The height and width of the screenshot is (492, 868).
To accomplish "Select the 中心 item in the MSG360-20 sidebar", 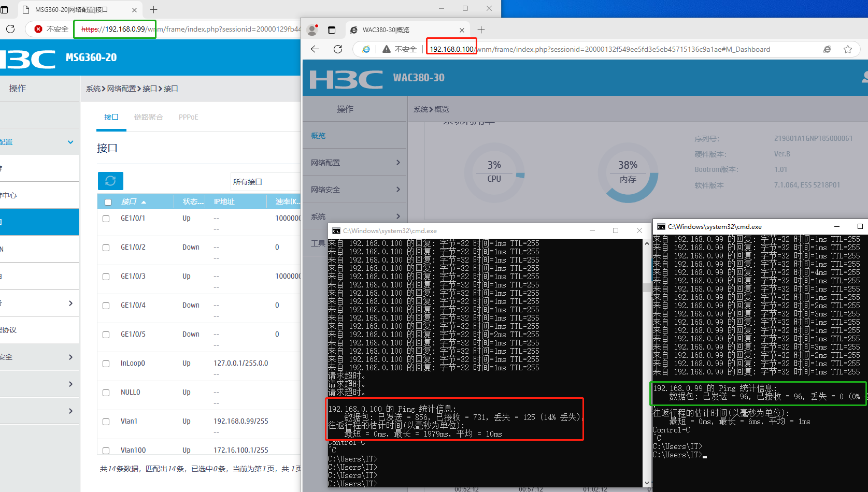I will 39,195.
